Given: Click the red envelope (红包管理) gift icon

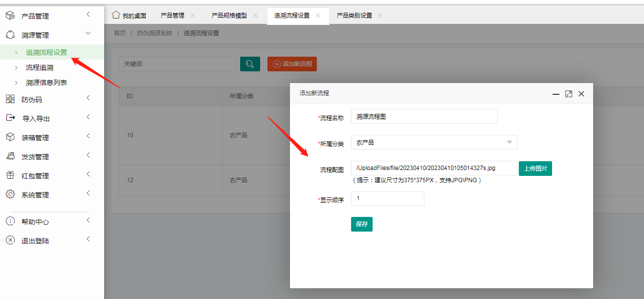Looking at the screenshot, I should click(10, 175).
